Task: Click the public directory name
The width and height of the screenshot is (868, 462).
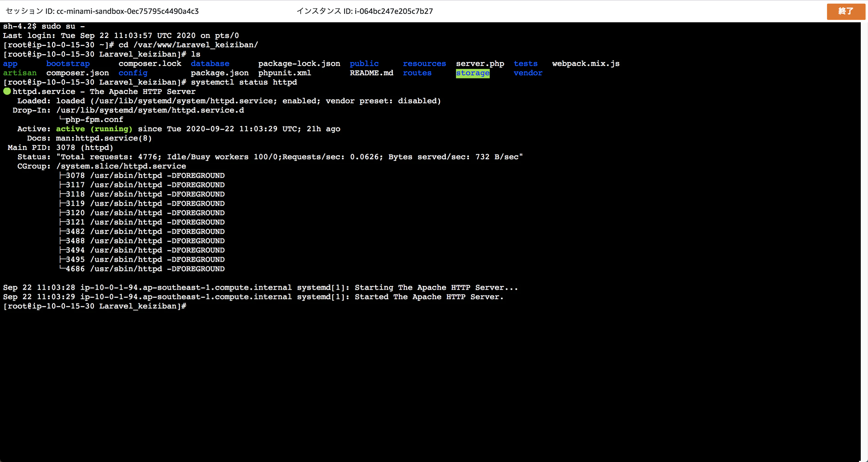Action: tap(364, 64)
